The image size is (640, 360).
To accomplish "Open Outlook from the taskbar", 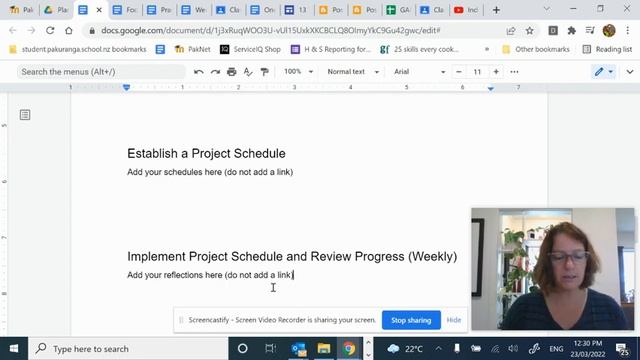I will (x=299, y=349).
